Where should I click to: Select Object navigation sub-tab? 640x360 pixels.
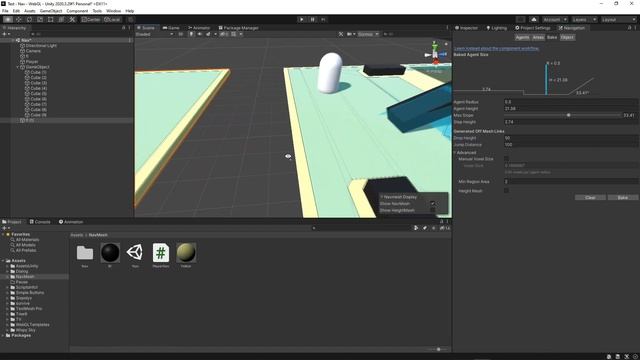coord(567,37)
